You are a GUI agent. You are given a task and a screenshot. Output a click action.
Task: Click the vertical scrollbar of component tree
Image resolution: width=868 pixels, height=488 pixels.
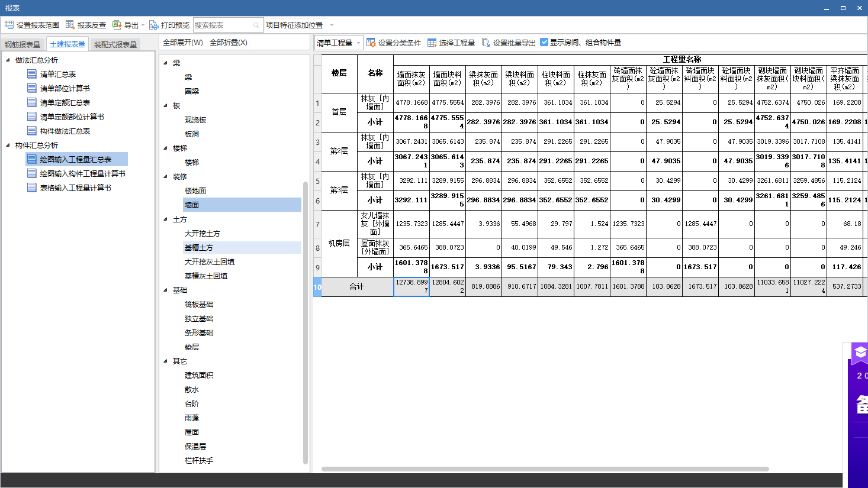tap(306, 322)
